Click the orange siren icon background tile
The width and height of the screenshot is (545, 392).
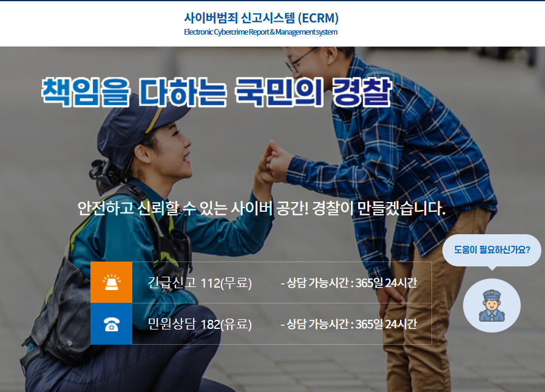[x=111, y=282]
